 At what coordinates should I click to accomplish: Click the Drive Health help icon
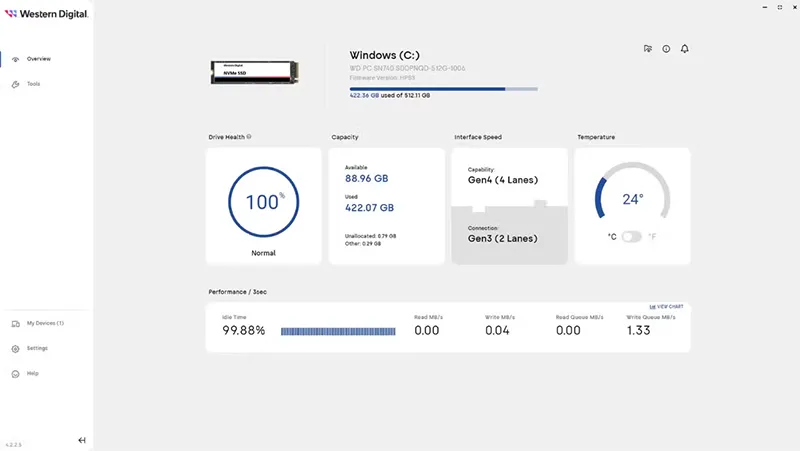(x=249, y=137)
